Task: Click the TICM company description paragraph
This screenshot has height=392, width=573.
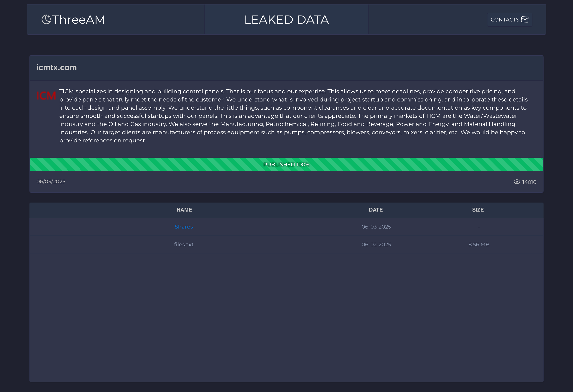Action: pos(293,116)
